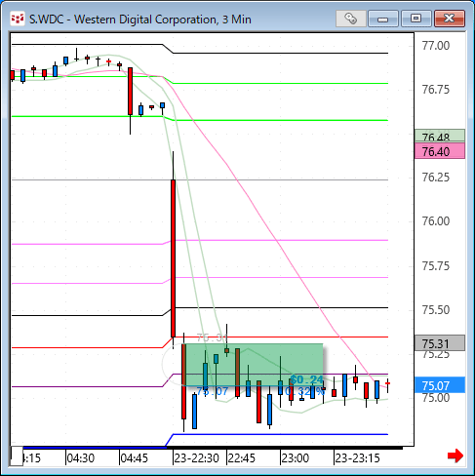
Task: Click the 76.00 price axis label
Action: coord(436,221)
